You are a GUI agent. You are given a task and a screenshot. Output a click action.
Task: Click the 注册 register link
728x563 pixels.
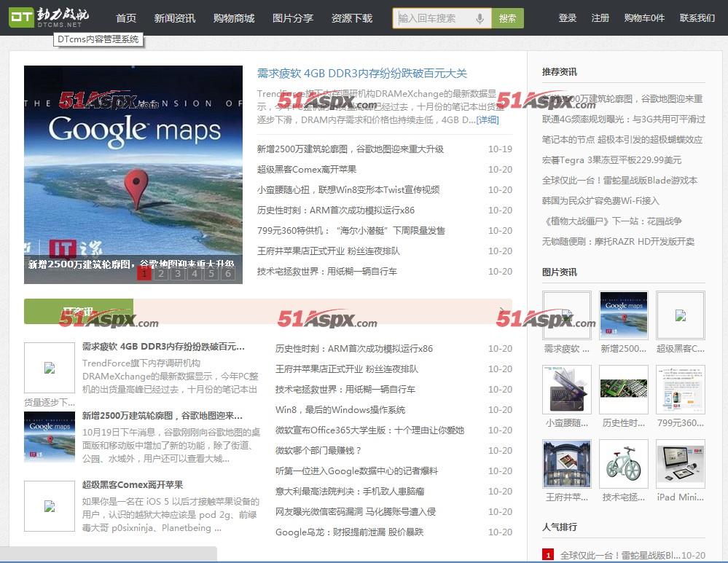[x=600, y=18]
